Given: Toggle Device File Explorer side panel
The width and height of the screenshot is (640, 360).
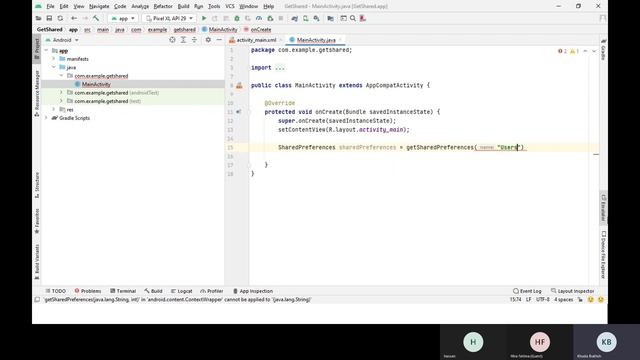Looking at the screenshot, I should (603, 255).
